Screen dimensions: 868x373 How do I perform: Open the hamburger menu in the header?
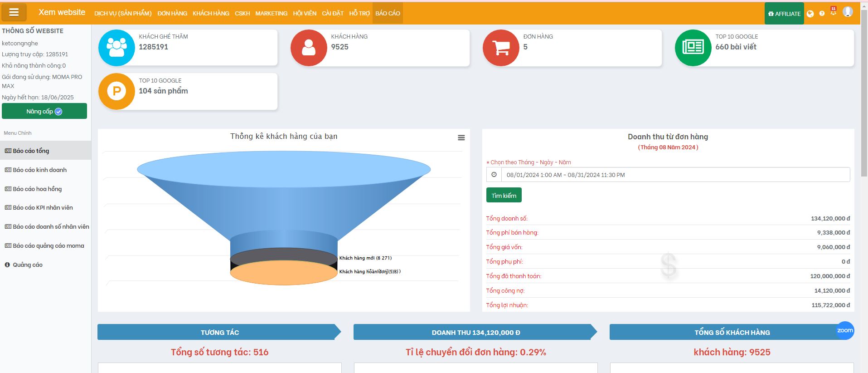click(14, 12)
